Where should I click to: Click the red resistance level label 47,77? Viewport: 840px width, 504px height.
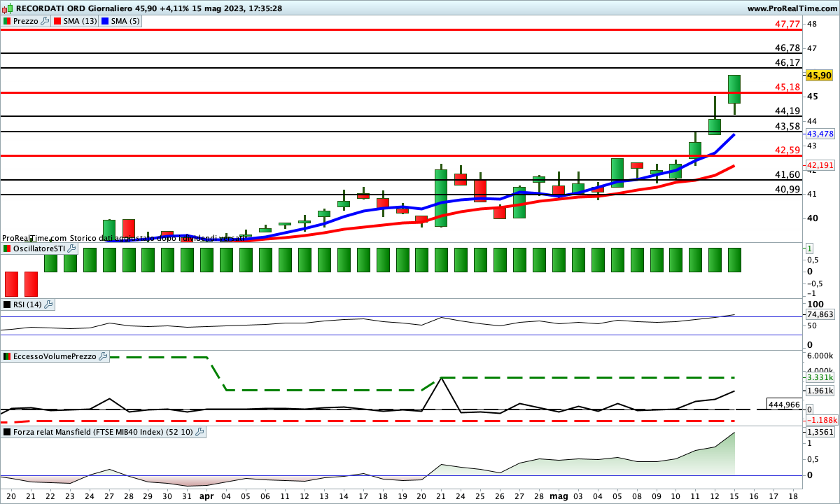pos(787,24)
